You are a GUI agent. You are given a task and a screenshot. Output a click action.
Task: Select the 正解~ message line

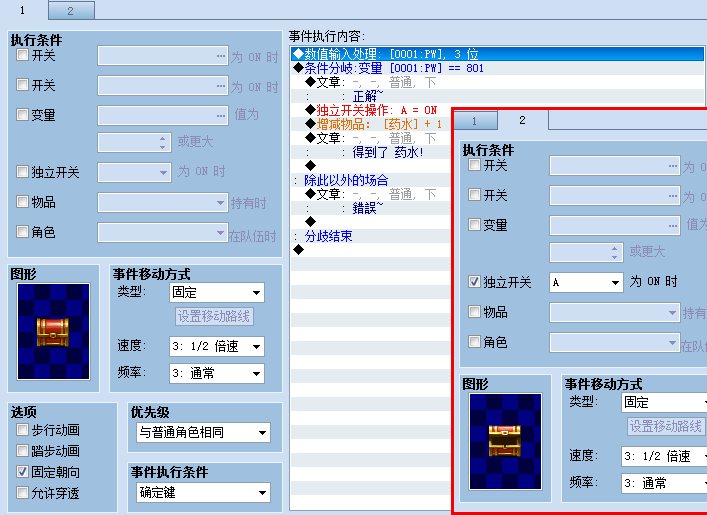[498, 96]
